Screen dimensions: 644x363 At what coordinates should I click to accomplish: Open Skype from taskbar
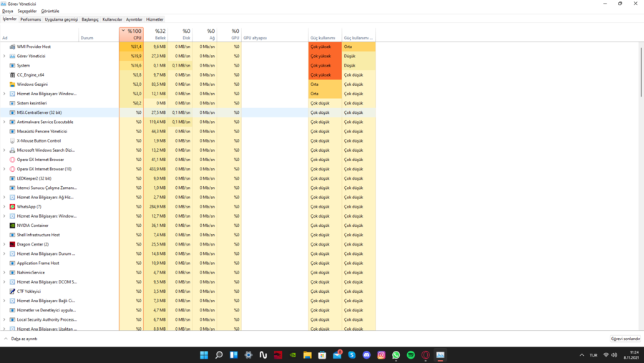[352, 355]
